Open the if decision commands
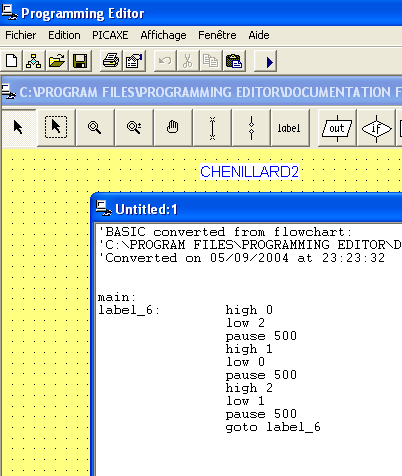This screenshot has height=476, width=402. [376, 129]
